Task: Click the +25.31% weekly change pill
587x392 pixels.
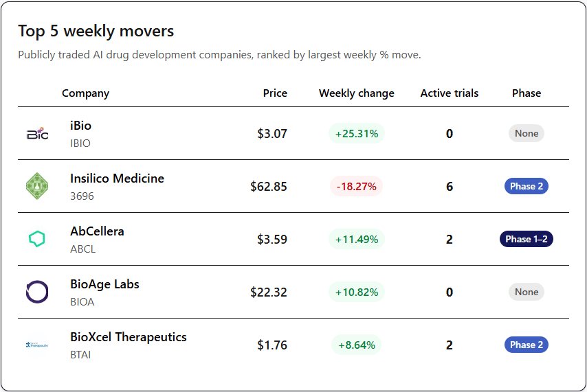Action: click(356, 134)
